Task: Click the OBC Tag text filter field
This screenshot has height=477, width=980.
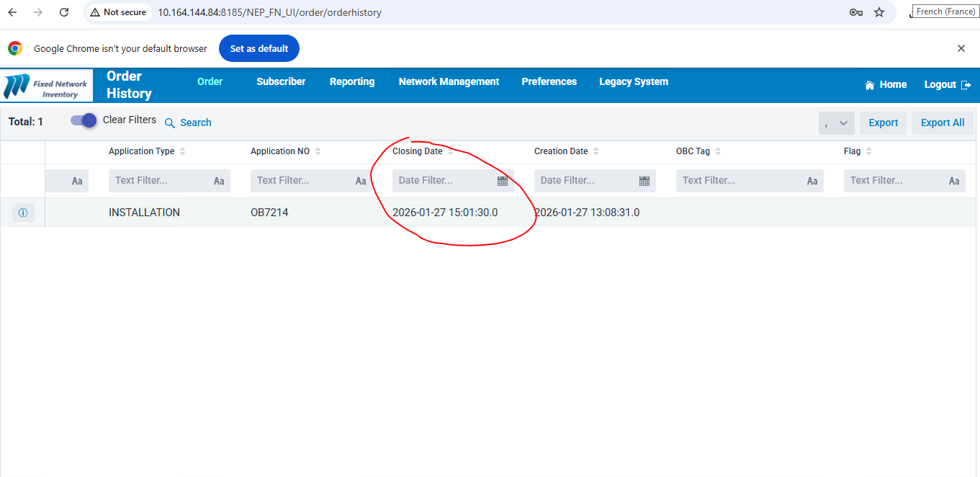Action: pos(740,180)
